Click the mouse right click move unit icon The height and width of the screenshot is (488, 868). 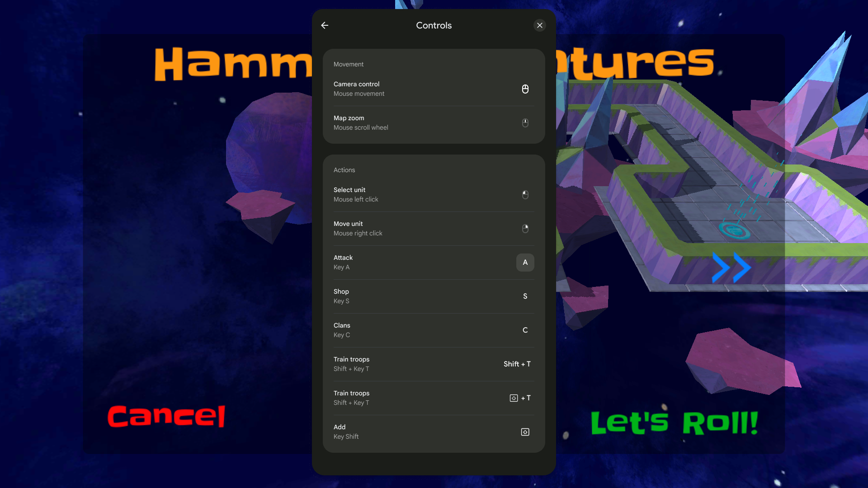524,228
